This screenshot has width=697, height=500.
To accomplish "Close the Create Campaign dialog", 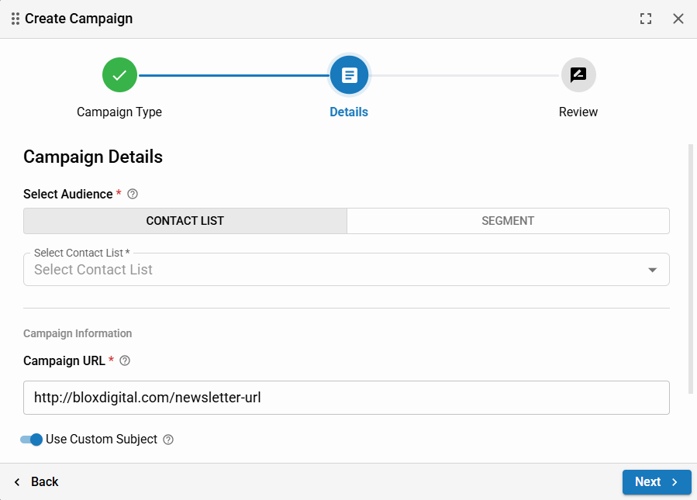I will (678, 19).
